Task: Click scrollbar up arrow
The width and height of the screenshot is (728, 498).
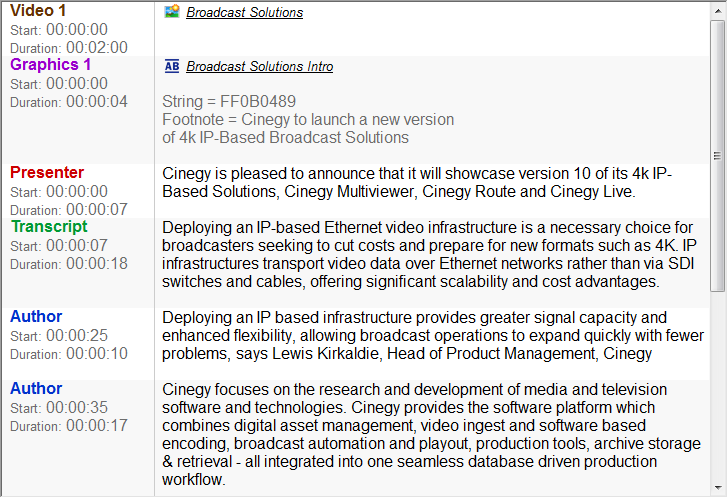Action: pos(718,10)
